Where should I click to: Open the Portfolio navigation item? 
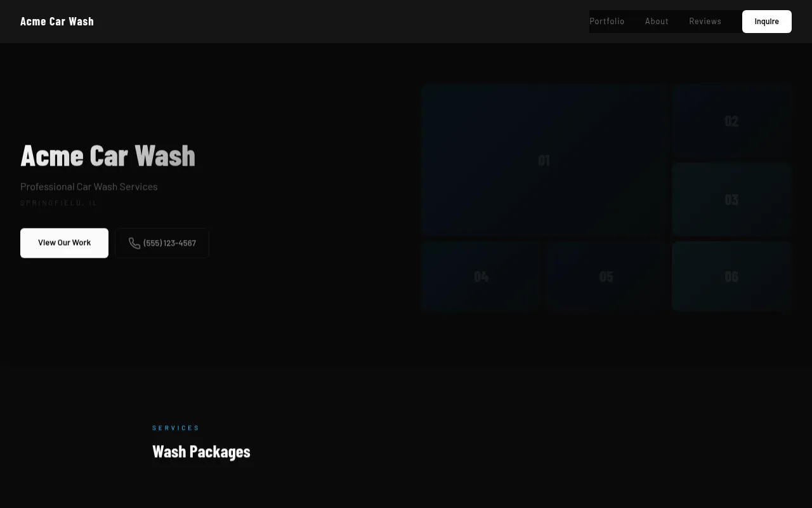click(x=606, y=21)
